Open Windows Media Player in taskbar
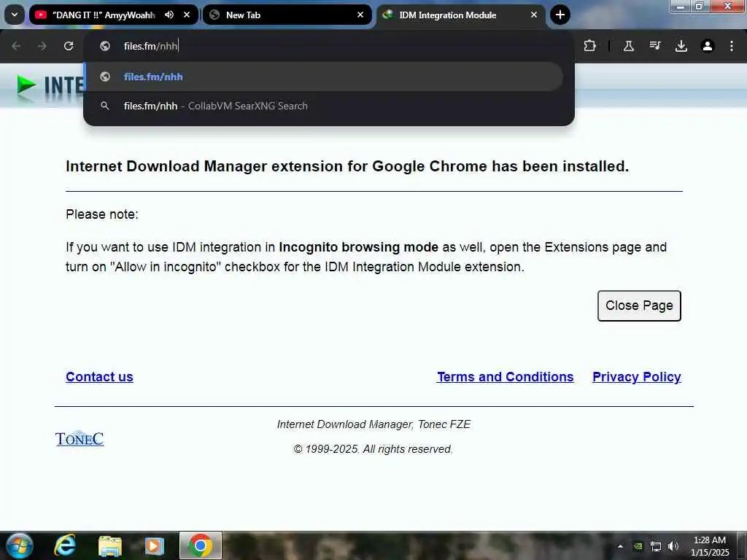Image resolution: width=747 pixels, height=560 pixels. tap(154, 545)
